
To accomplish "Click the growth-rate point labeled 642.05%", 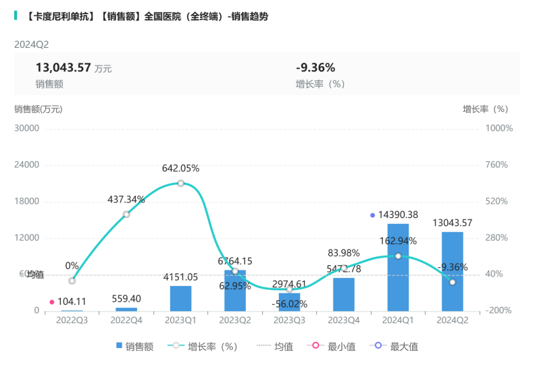I will (x=180, y=184).
